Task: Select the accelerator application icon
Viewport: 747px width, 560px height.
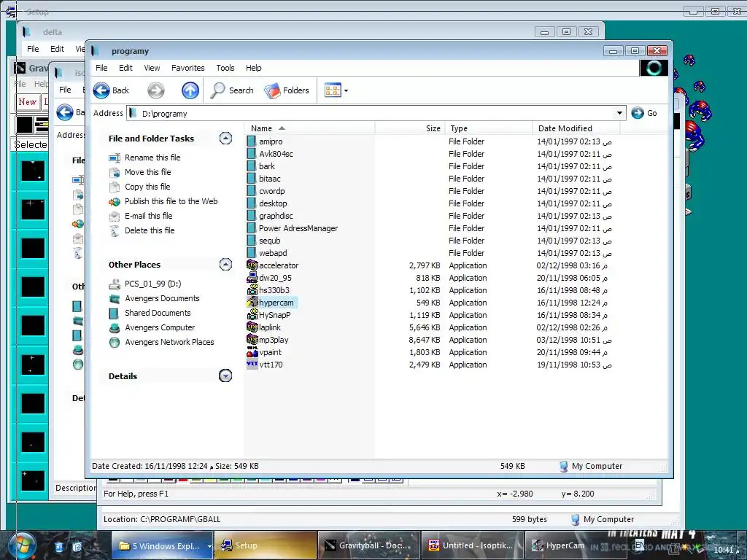Action: coord(252,265)
